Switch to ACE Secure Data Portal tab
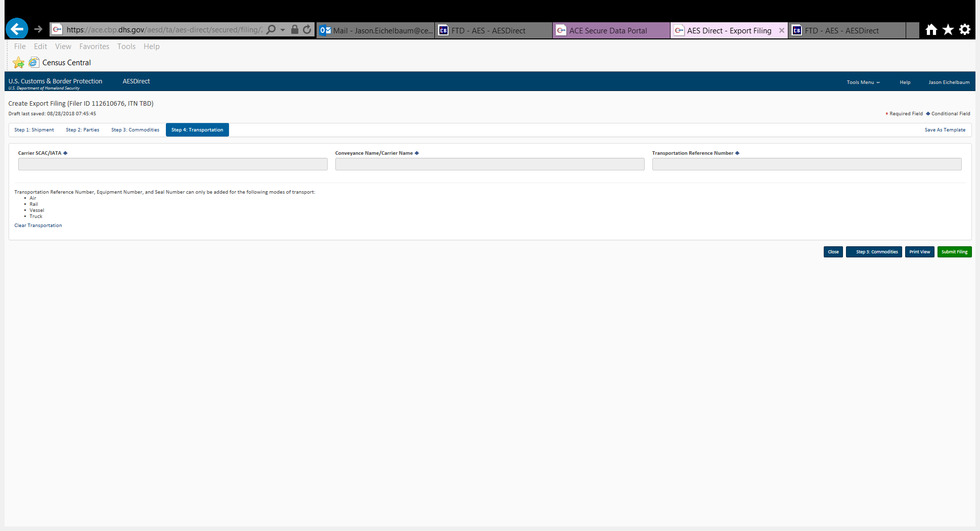980x531 pixels. tap(608, 30)
